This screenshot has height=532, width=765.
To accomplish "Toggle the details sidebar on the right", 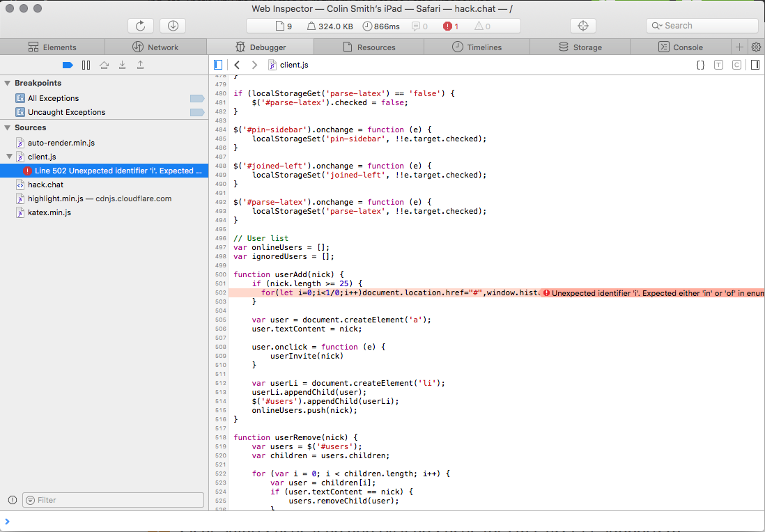I will 755,65.
